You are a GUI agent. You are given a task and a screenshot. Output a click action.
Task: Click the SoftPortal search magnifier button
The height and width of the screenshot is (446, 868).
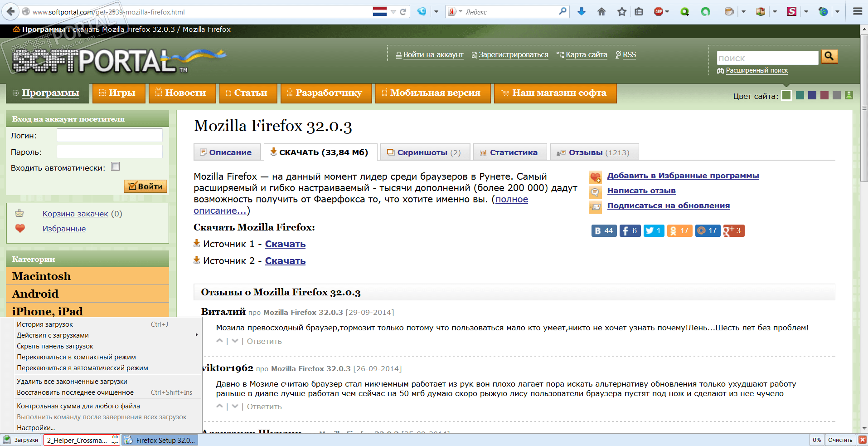click(x=829, y=56)
